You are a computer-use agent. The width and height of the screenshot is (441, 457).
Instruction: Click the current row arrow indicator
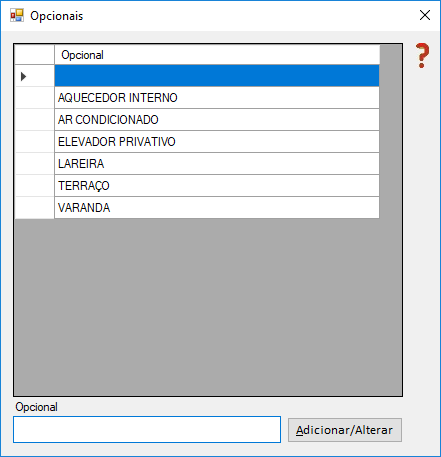[23, 76]
